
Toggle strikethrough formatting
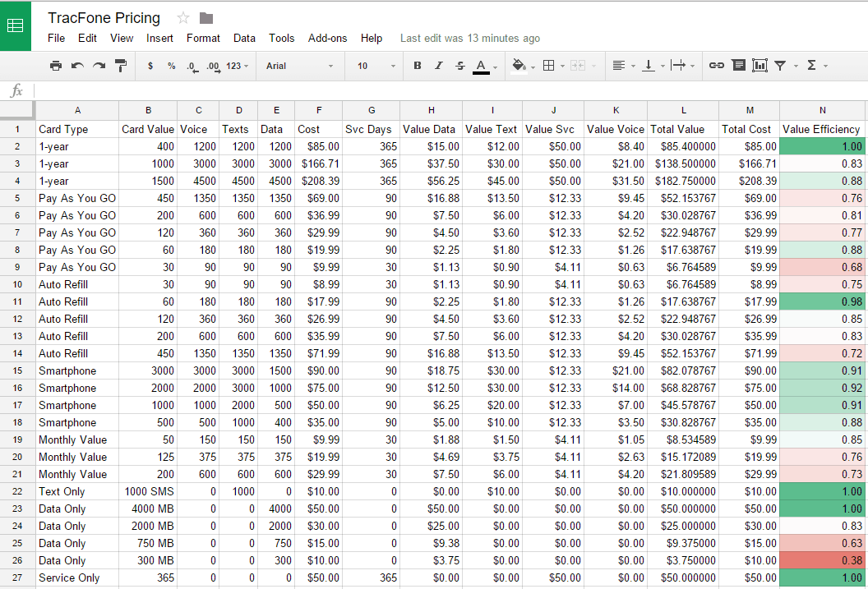(460, 66)
